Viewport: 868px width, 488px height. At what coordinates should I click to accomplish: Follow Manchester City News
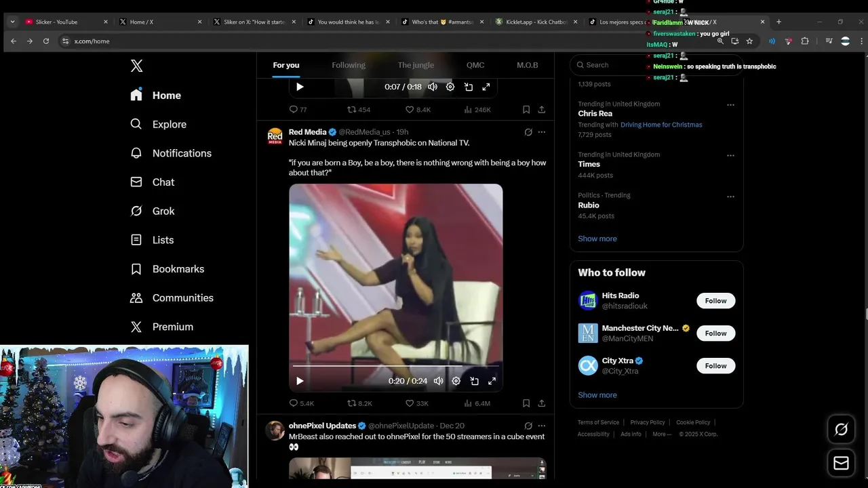click(715, 333)
